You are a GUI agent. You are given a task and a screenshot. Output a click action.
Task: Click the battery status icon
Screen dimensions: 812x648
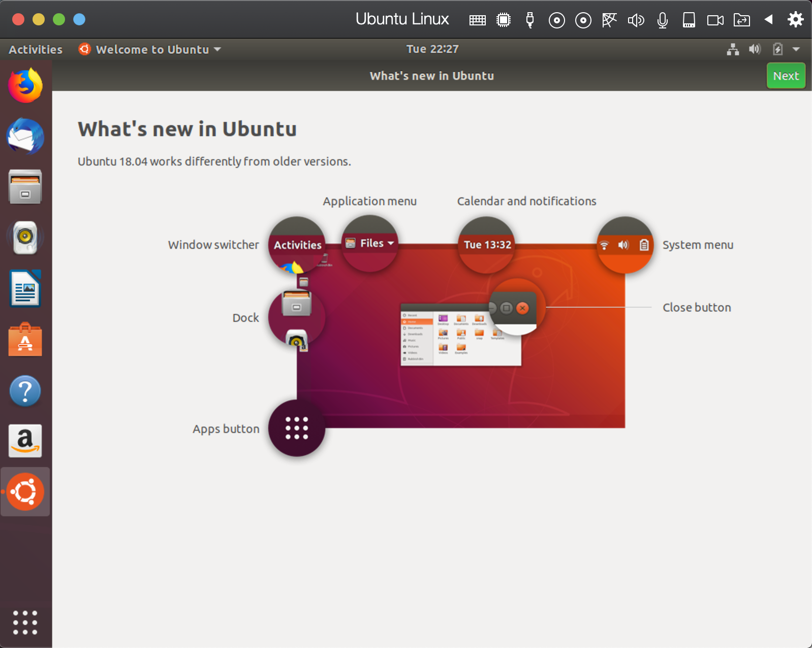coord(777,49)
